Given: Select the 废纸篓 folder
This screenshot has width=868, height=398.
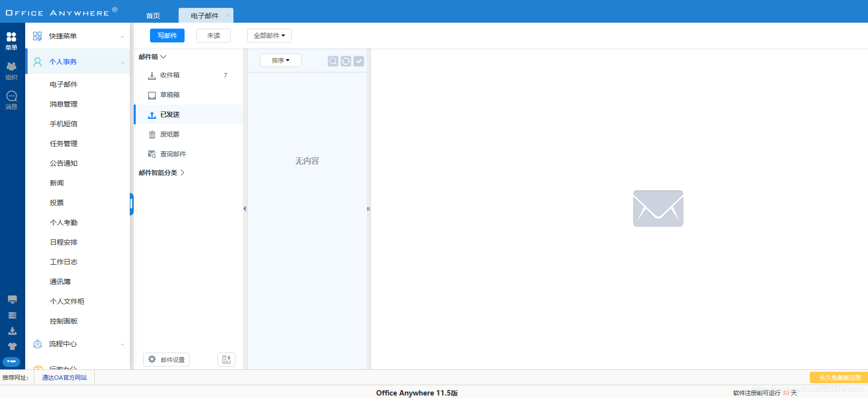Looking at the screenshot, I should [189, 135].
